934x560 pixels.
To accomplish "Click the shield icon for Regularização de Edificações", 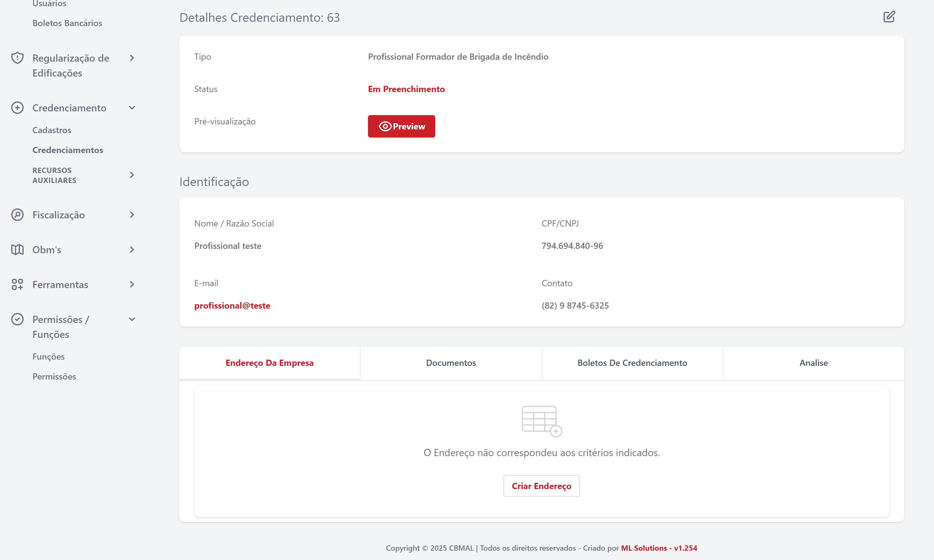I will (17, 58).
